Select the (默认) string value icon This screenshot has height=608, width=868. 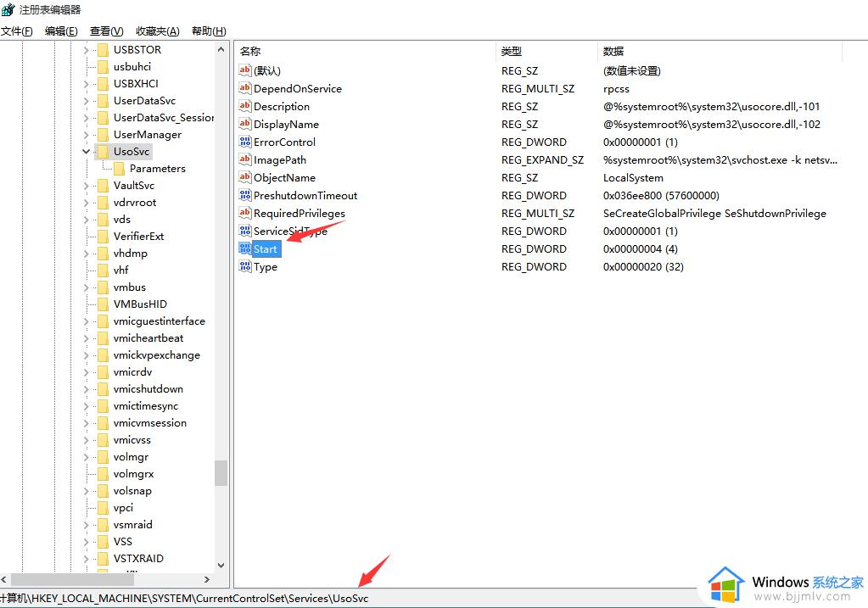click(x=244, y=70)
